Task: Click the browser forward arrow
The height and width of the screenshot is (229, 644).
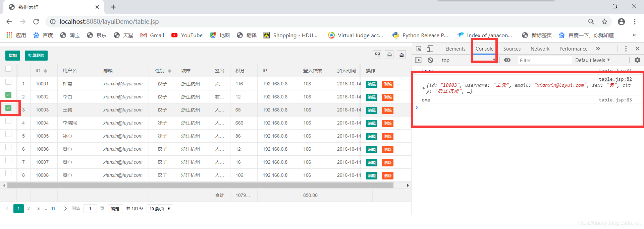Action: pos(22,21)
